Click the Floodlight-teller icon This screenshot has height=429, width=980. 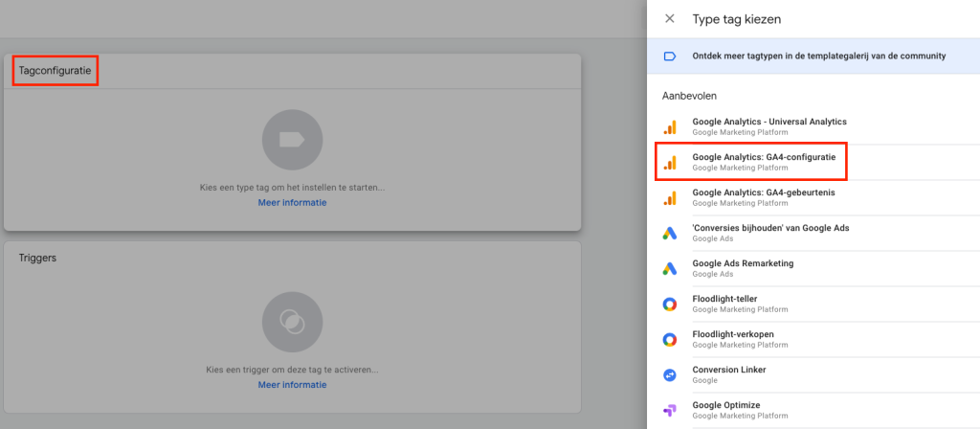pos(670,304)
